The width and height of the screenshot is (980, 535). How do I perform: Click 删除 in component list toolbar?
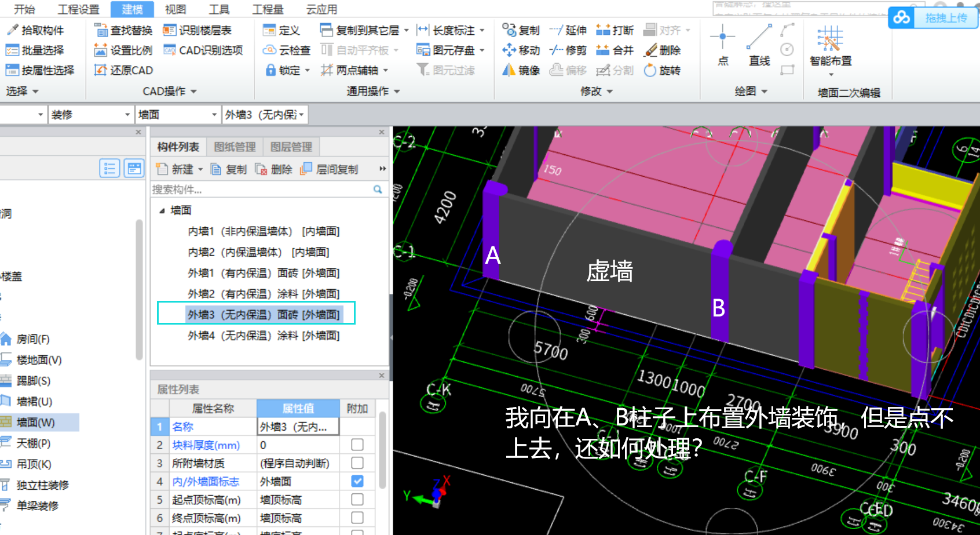click(274, 169)
